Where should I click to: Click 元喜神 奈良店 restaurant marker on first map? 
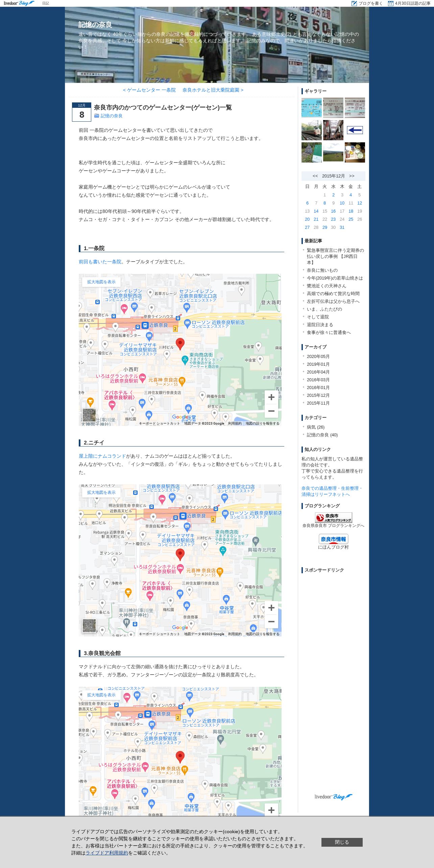[182, 381]
